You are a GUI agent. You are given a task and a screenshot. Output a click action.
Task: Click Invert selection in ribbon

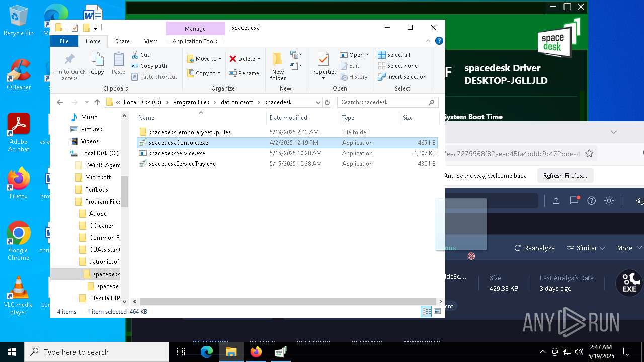(402, 77)
